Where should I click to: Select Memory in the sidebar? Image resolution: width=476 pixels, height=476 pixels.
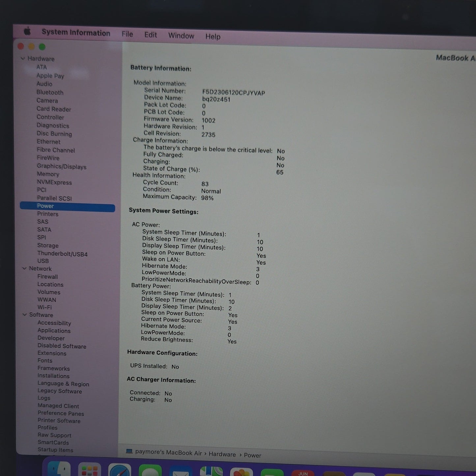48,174
